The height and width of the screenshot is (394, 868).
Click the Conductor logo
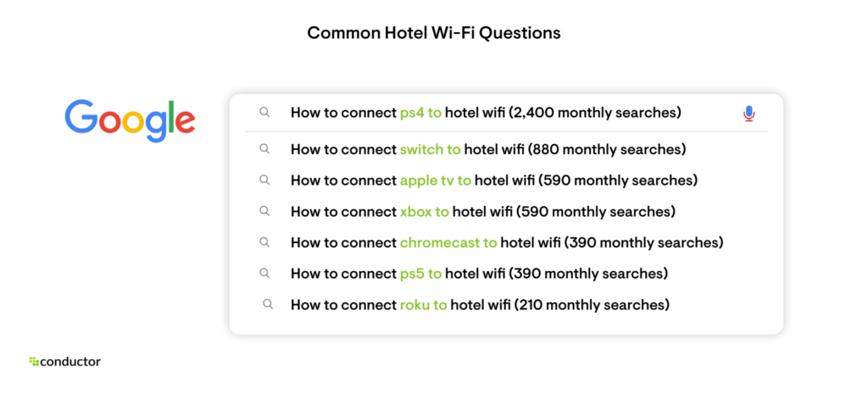click(64, 362)
